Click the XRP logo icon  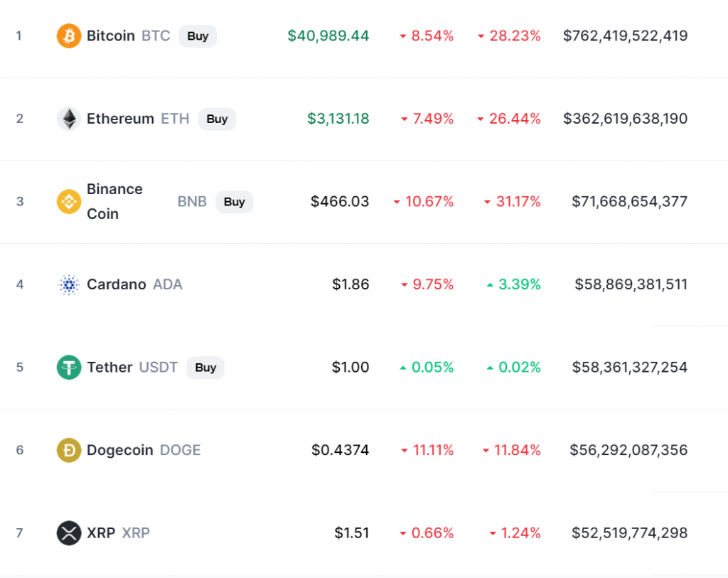point(69,532)
